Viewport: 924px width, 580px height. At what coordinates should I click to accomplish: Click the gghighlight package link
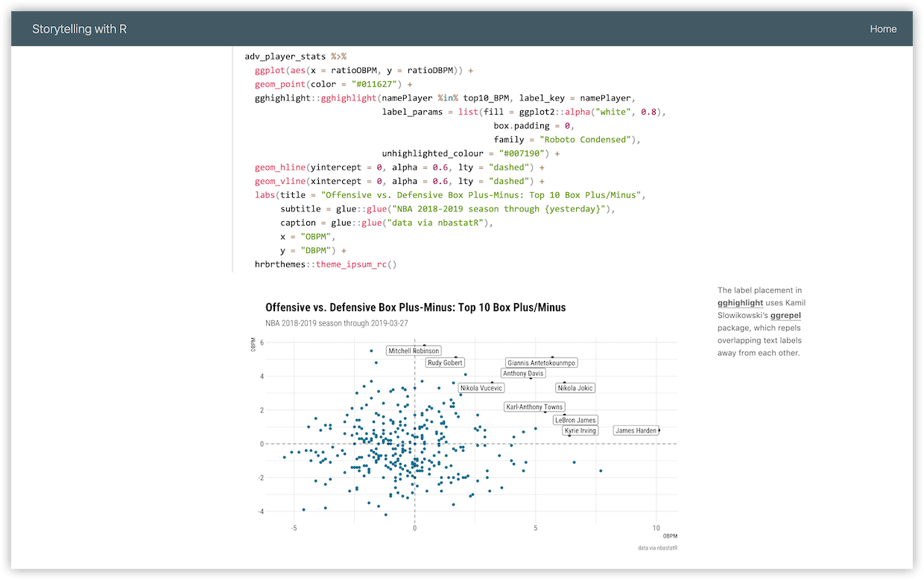pyautogui.click(x=739, y=302)
